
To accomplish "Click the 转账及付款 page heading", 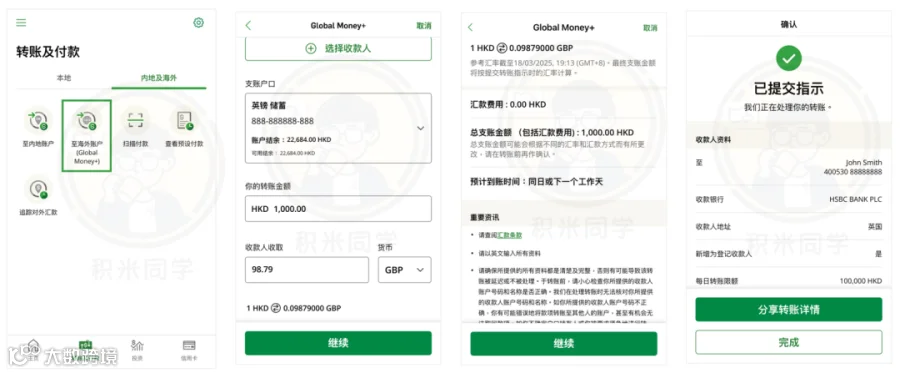I will (48, 52).
